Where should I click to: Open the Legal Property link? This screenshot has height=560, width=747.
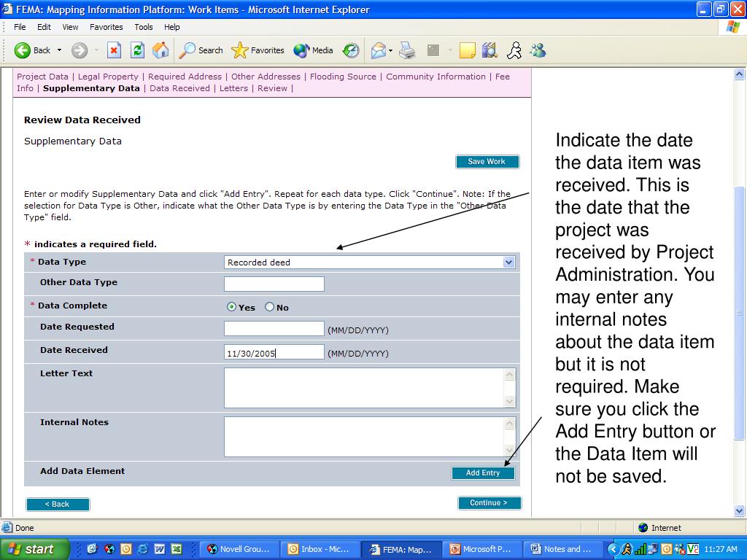108,77
